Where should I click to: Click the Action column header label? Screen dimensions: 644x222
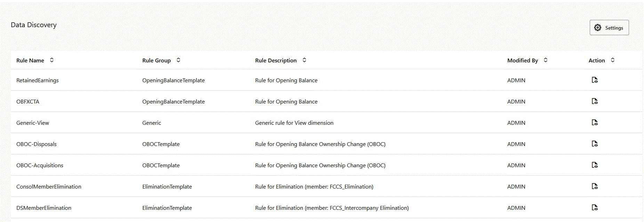[597, 60]
